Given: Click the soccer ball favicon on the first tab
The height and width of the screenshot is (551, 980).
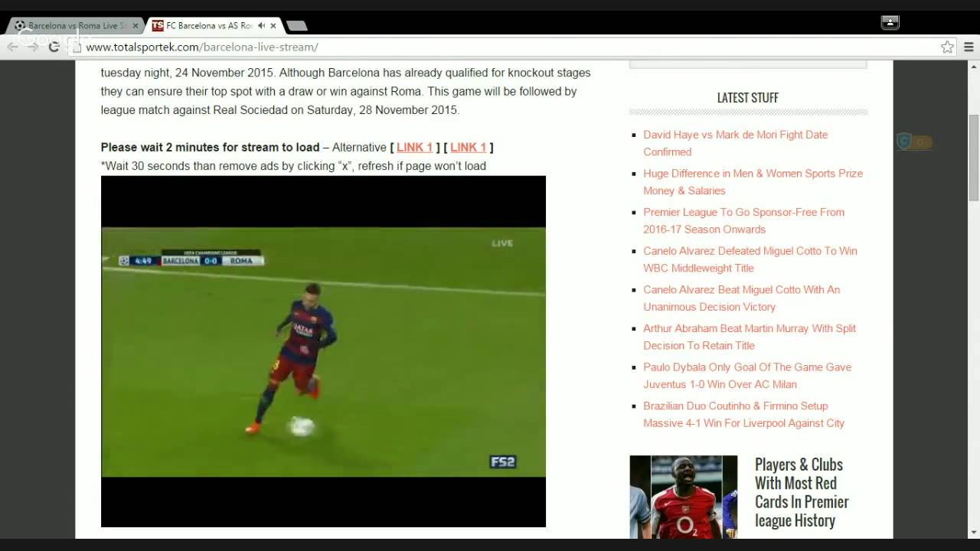Looking at the screenshot, I should point(20,25).
